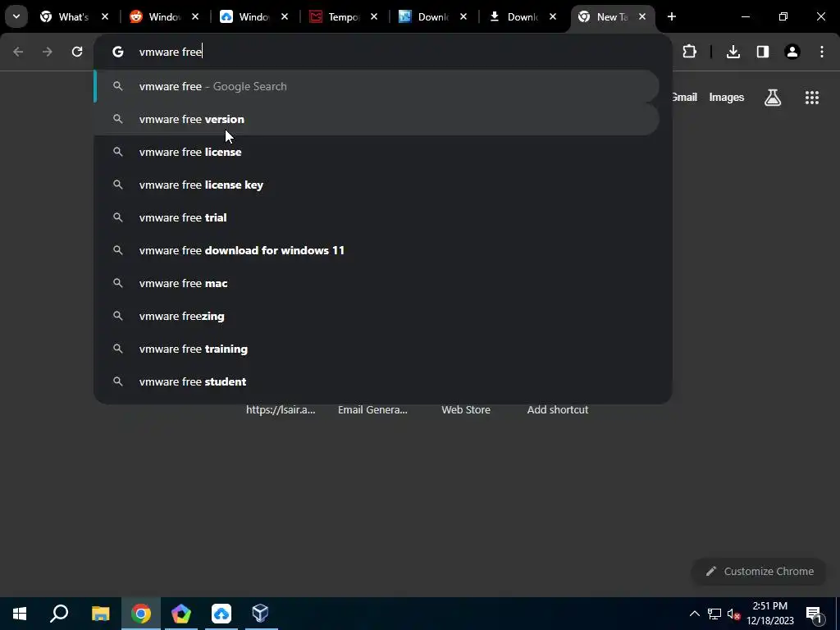Open the Search Labs flask icon

tap(773, 97)
